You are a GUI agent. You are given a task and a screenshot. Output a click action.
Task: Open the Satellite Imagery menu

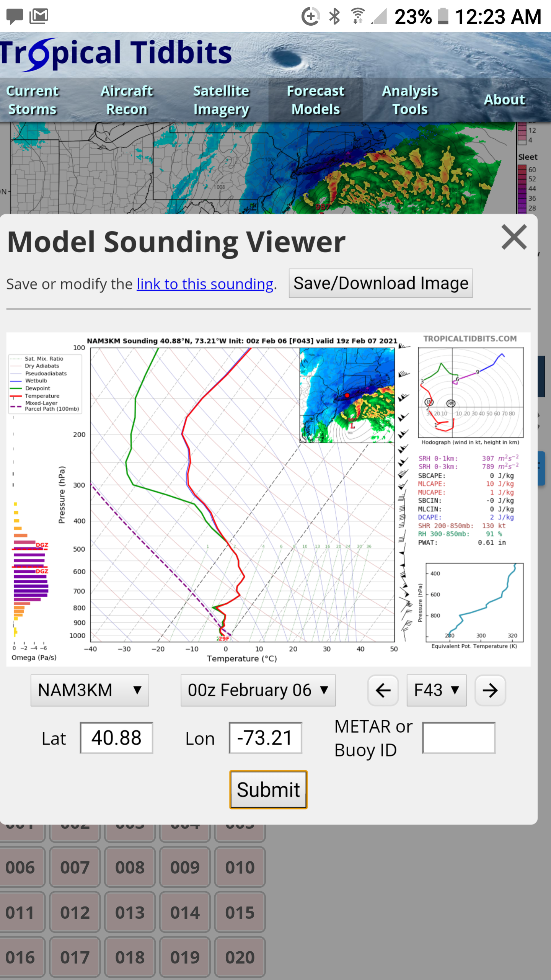(221, 100)
